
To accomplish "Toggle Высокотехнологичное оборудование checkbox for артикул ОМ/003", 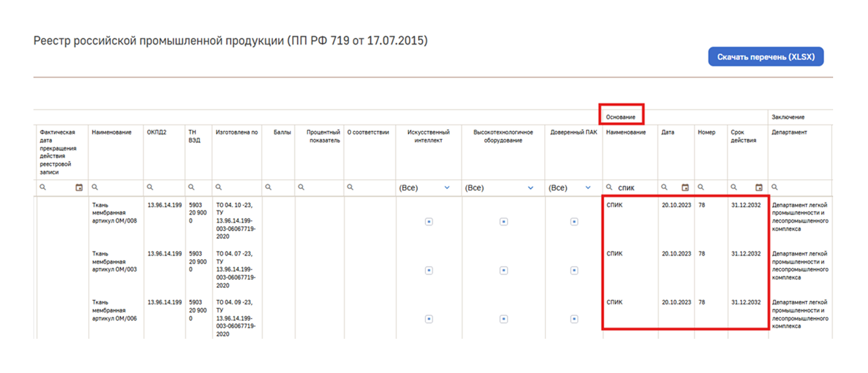I will pos(503,270).
